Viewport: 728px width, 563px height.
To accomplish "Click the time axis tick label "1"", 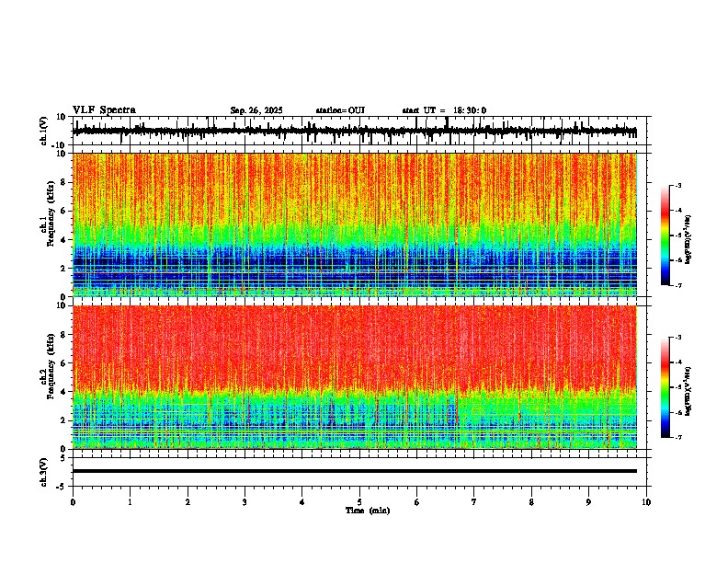I will pos(130,502).
